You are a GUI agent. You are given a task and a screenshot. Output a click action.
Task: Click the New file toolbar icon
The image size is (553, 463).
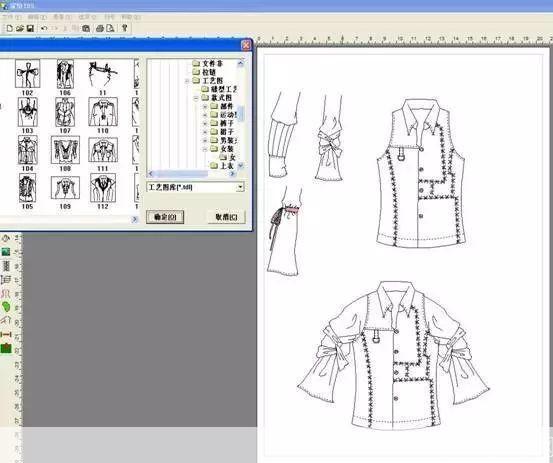point(9,28)
